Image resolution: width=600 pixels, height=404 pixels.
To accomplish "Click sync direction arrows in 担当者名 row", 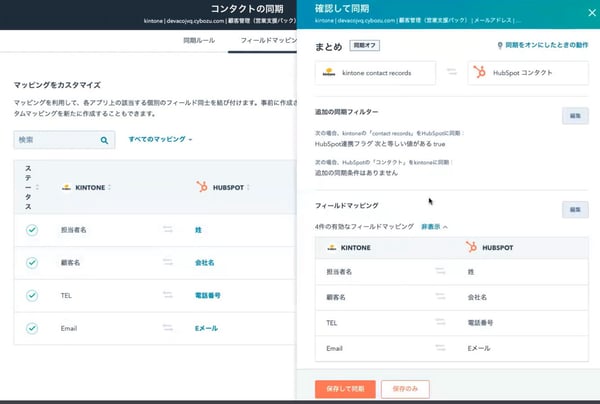I will coord(168,230).
